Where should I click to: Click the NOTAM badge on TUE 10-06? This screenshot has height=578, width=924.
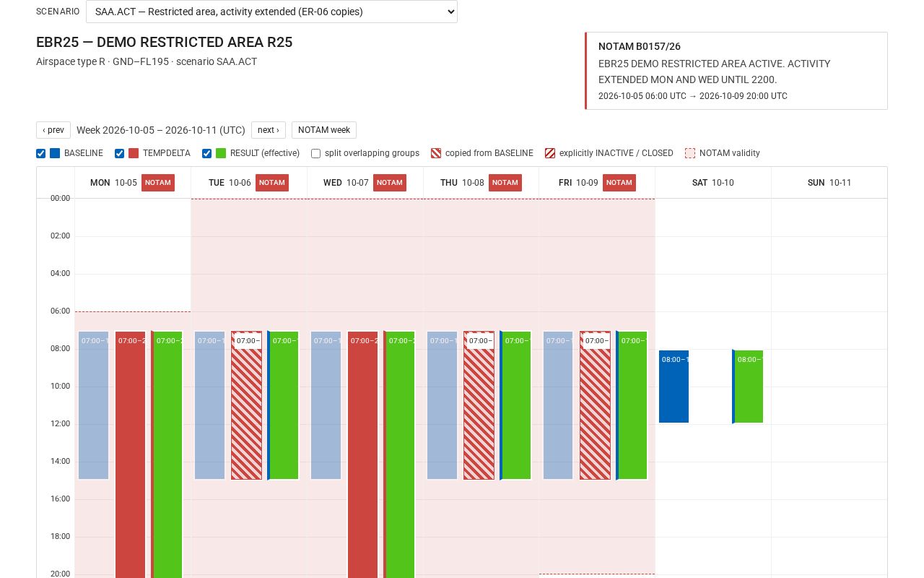coord(272,183)
